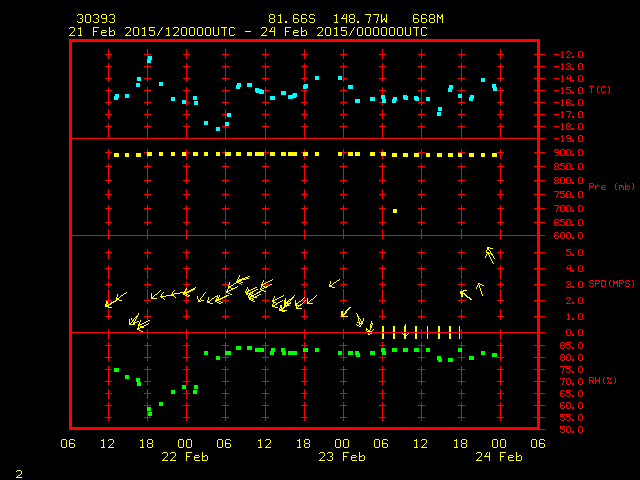Click the 23 Feb date label
The width and height of the screenshot is (640, 480).
click(342, 457)
